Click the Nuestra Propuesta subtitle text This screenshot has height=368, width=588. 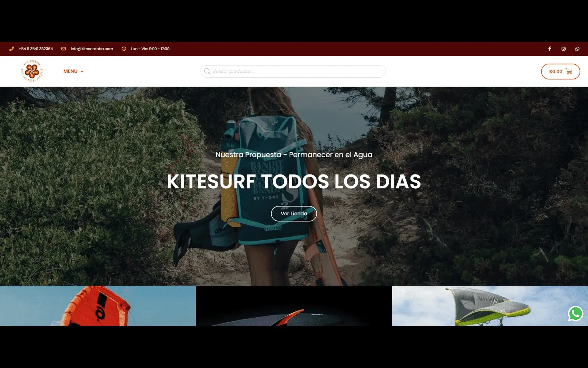tap(294, 155)
